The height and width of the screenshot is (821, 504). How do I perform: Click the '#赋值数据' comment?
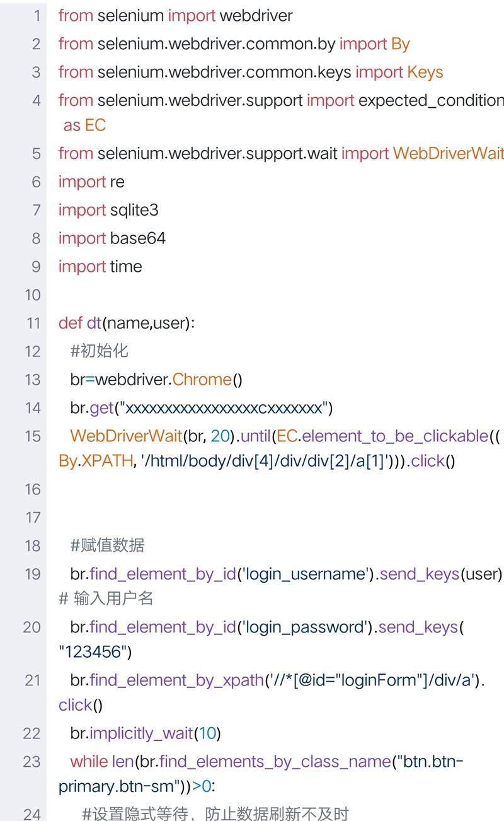[107, 545]
